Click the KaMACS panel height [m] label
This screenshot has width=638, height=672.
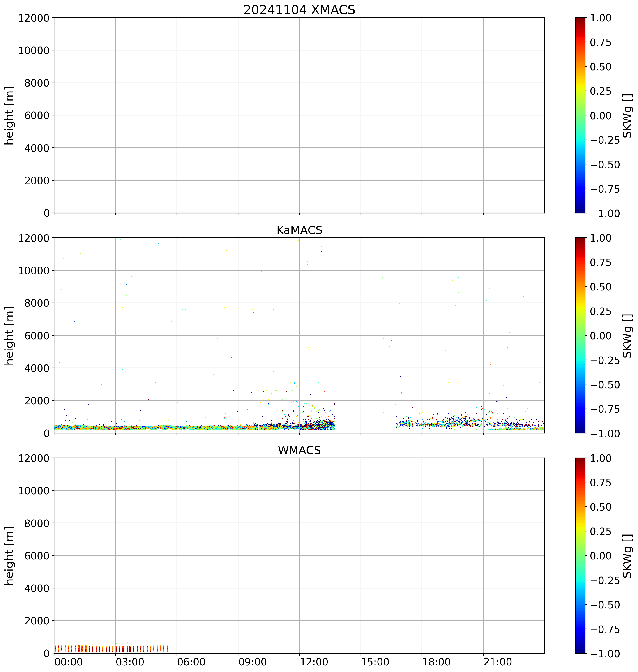point(9,335)
